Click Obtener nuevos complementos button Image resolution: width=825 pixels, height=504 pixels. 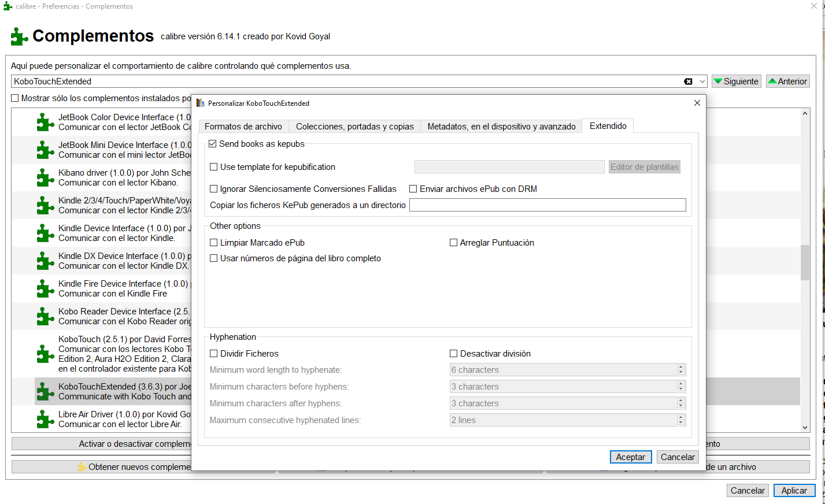point(101,467)
